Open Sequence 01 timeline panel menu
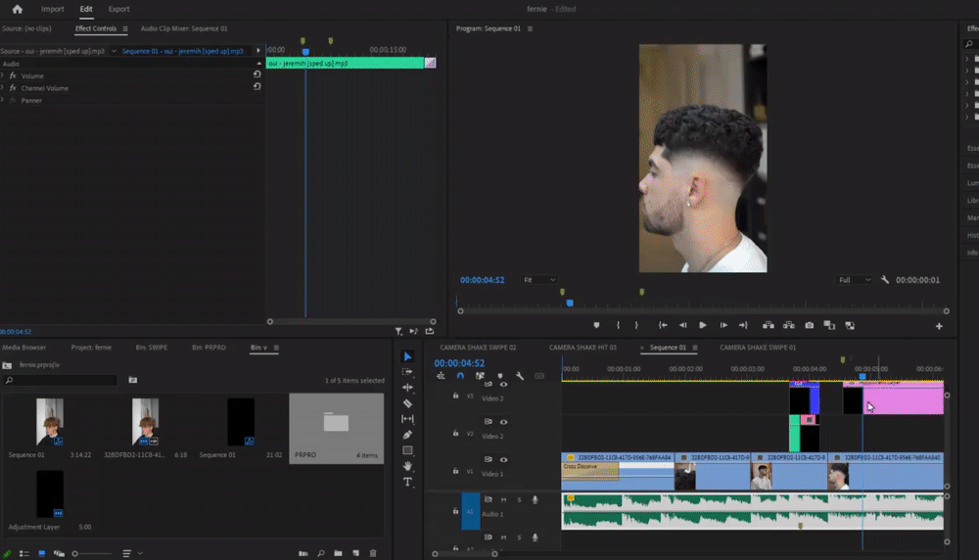 [x=695, y=348]
